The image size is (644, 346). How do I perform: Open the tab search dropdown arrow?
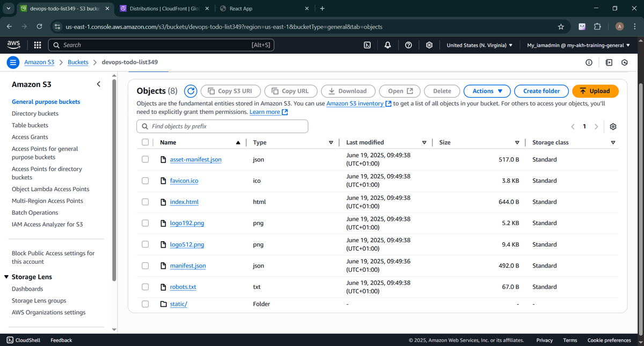pyautogui.click(x=8, y=9)
